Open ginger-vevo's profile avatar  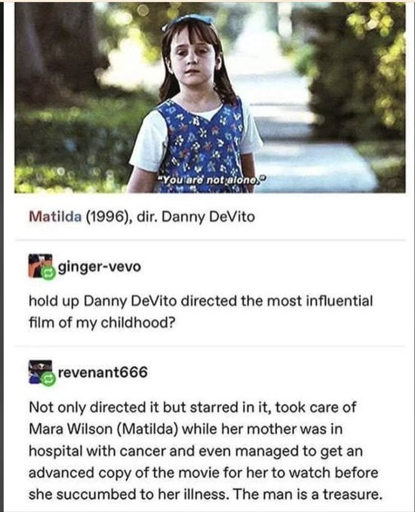(x=40, y=266)
